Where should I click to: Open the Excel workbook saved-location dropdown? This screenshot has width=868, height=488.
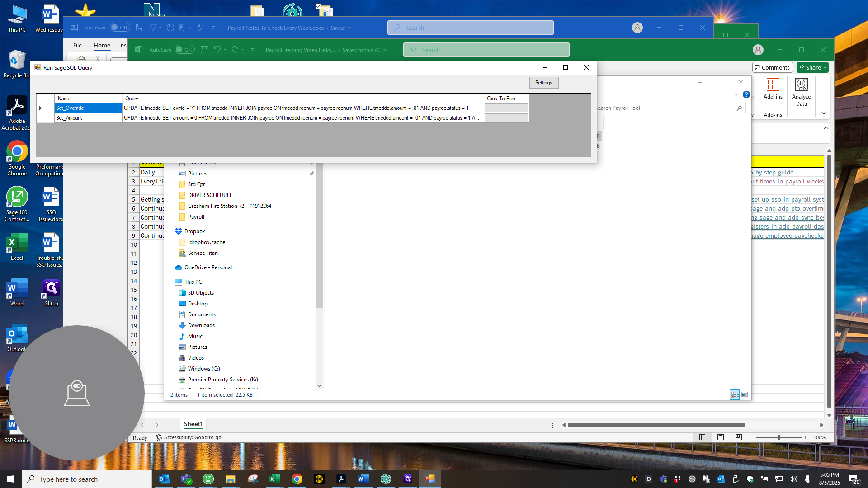pos(385,50)
